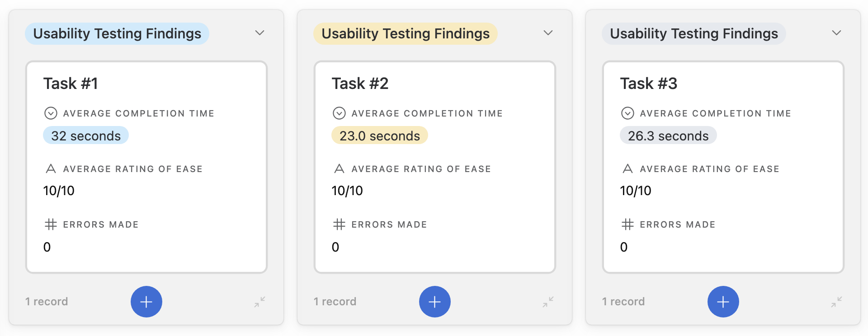Click the Task #3 rating of ease icon
The height and width of the screenshot is (336, 868).
(x=627, y=169)
